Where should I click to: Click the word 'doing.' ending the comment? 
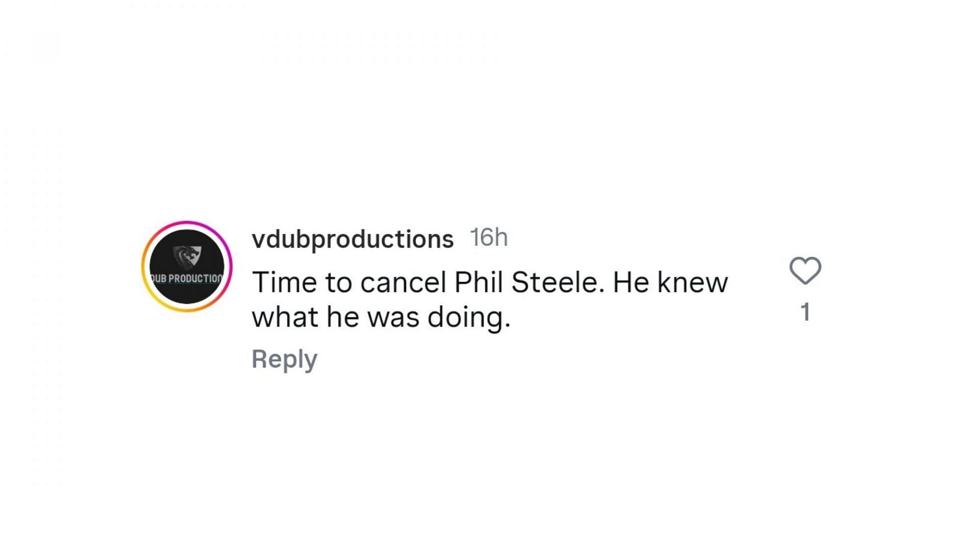click(x=469, y=317)
